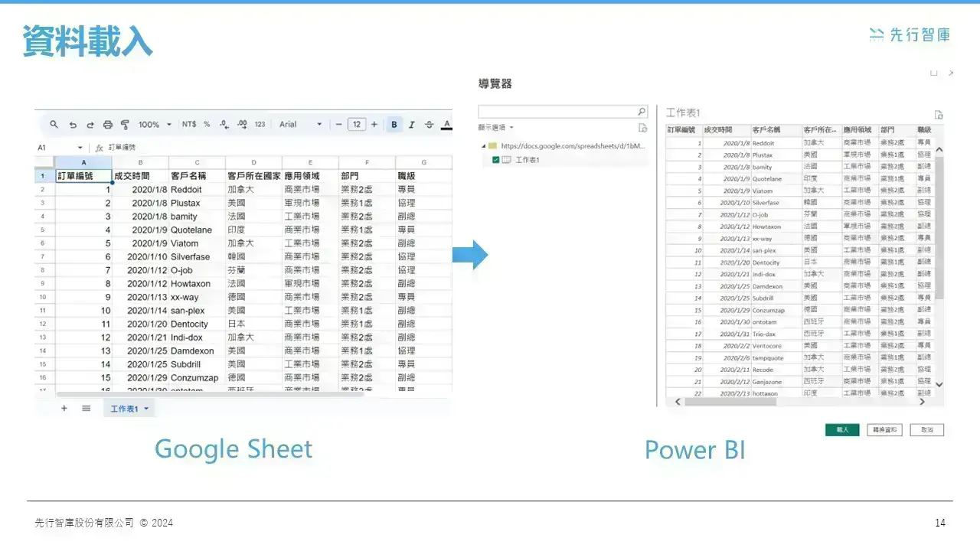Click the 轉換資料 transform data button
This screenshot has width=980, height=551.
click(x=886, y=430)
